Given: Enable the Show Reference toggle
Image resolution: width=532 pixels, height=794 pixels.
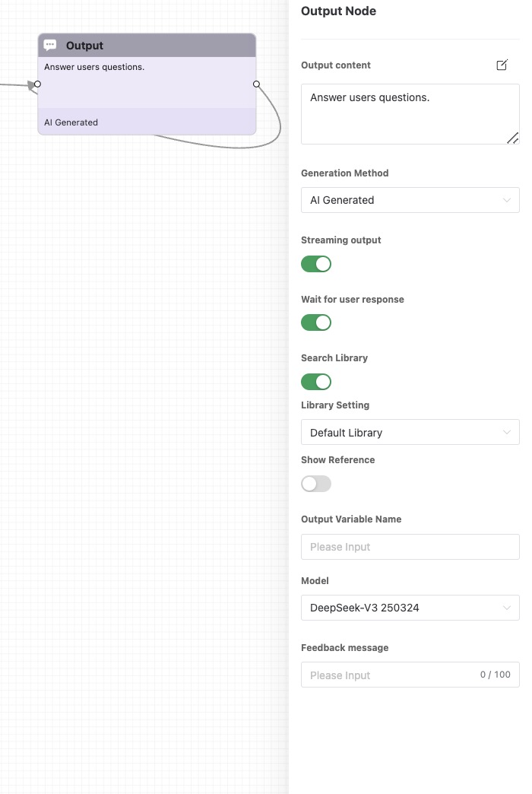Looking at the screenshot, I should click(316, 484).
